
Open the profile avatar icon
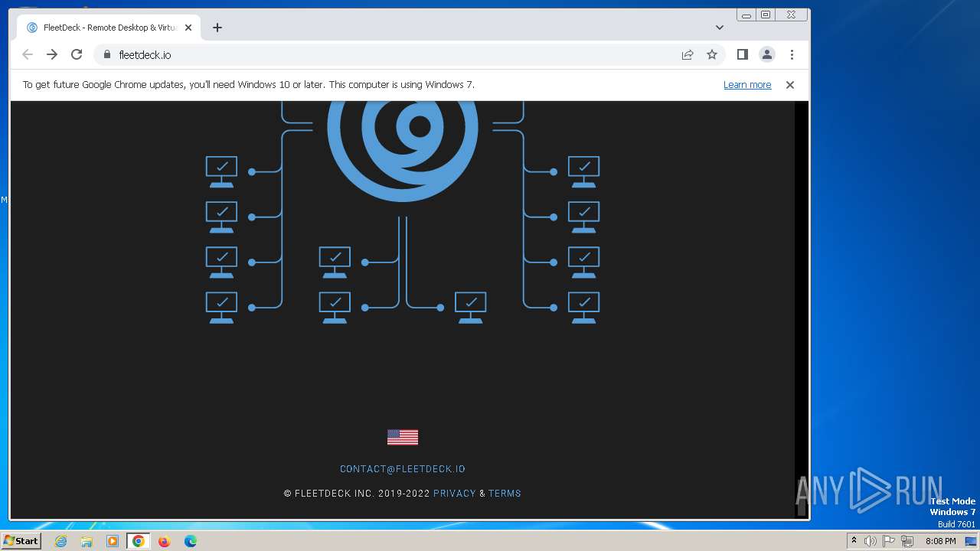[x=766, y=54]
